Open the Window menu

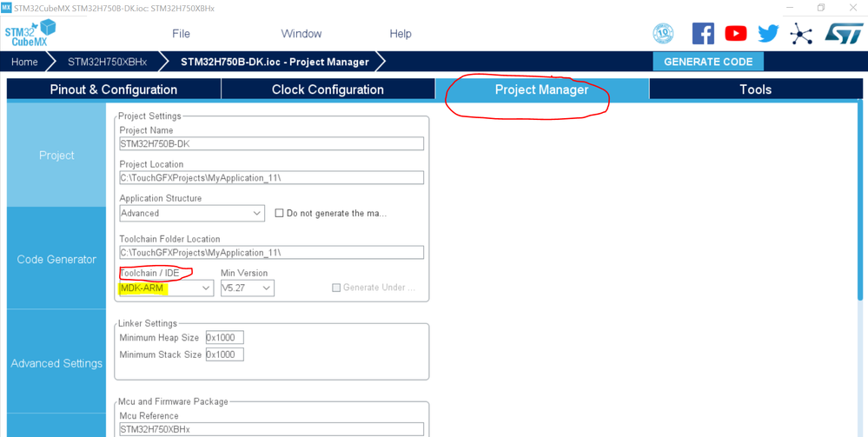(301, 34)
